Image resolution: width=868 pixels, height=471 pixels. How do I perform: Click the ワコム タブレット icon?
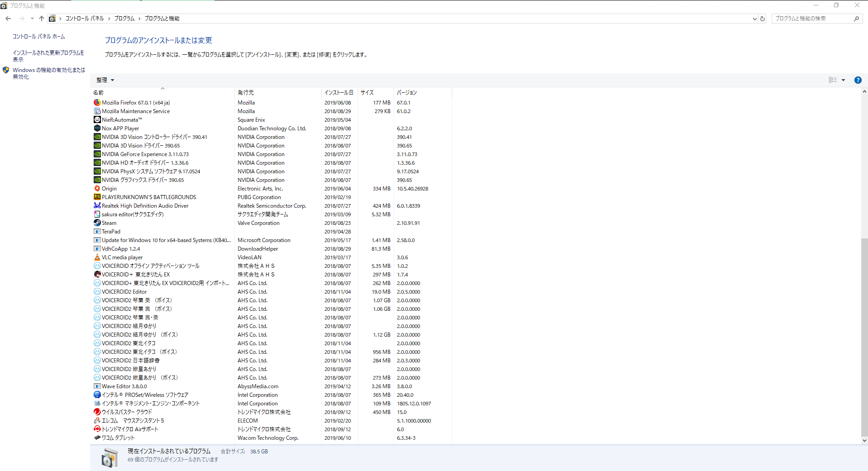97,438
